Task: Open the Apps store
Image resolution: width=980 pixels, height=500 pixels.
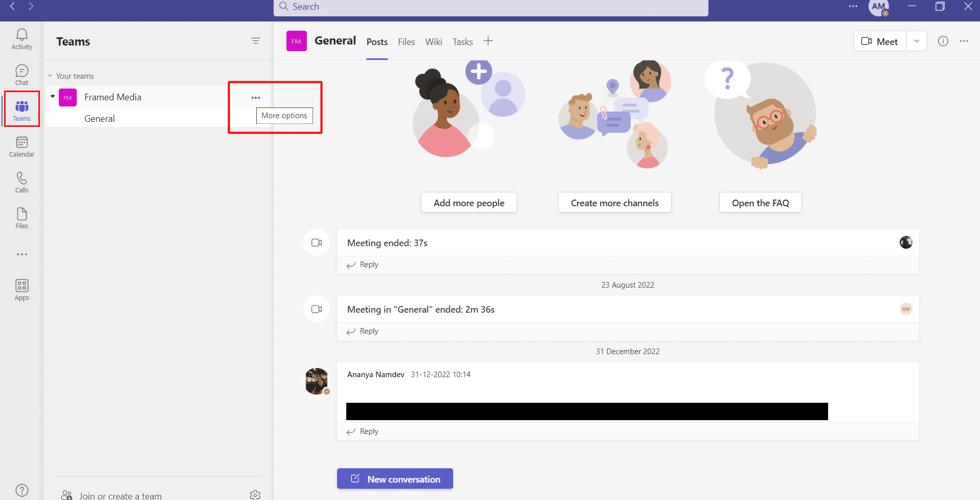Action: click(x=21, y=290)
